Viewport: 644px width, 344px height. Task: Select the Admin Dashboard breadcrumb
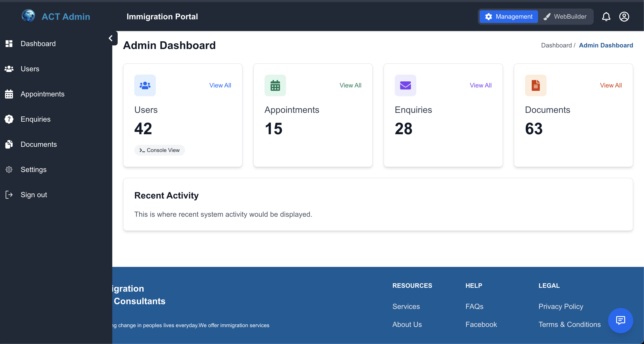pyautogui.click(x=606, y=45)
